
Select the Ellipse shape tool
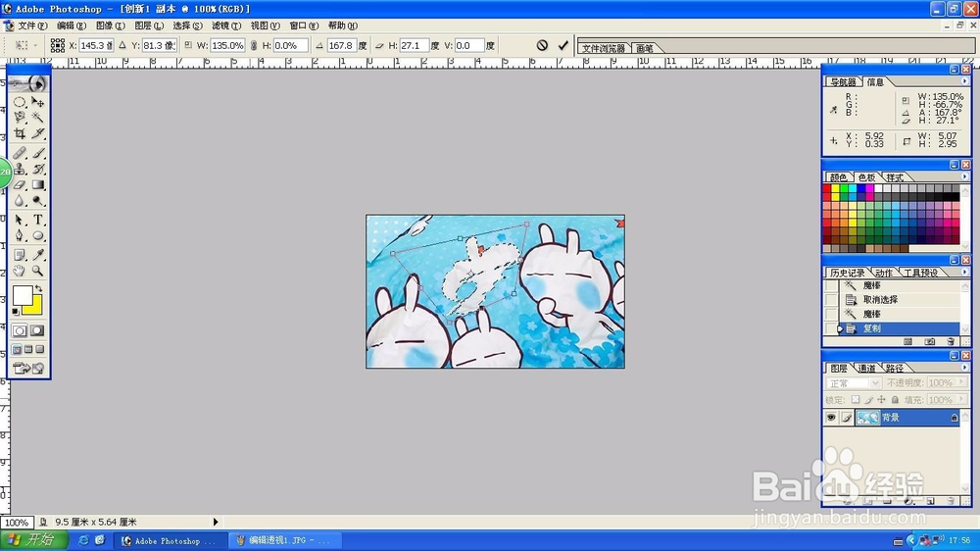coord(38,235)
